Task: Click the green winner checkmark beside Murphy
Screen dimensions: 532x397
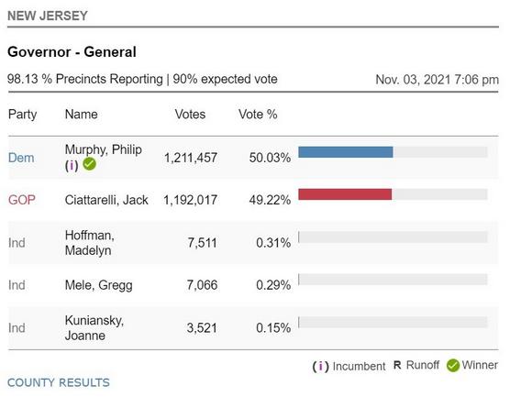Action: pyautogui.click(x=90, y=164)
